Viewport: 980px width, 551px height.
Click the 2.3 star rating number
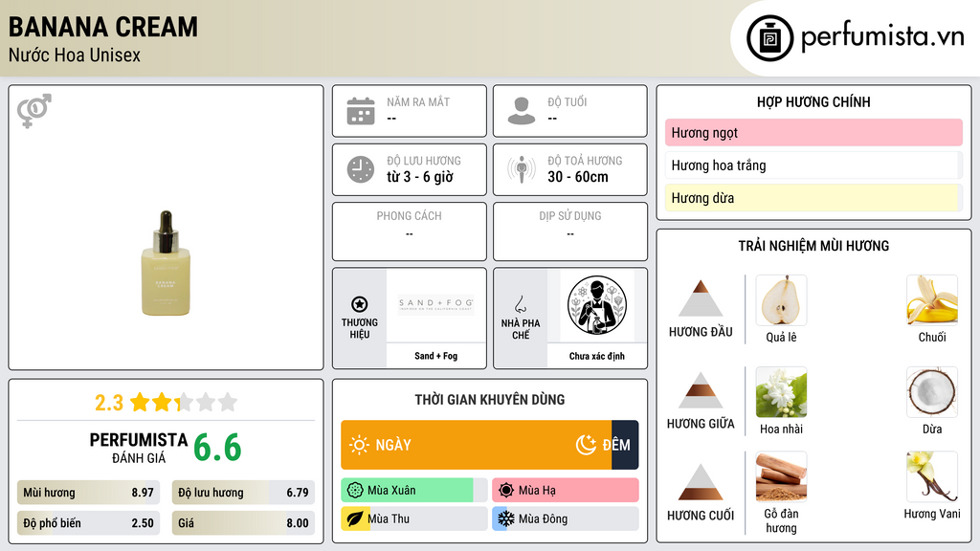[109, 403]
